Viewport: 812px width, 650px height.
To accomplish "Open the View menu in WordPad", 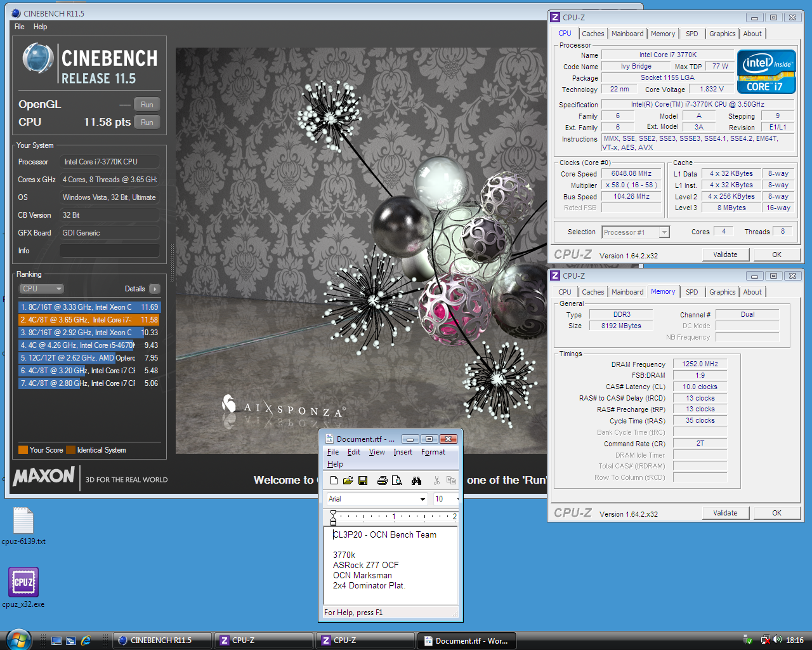I will (x=377, y=452).
